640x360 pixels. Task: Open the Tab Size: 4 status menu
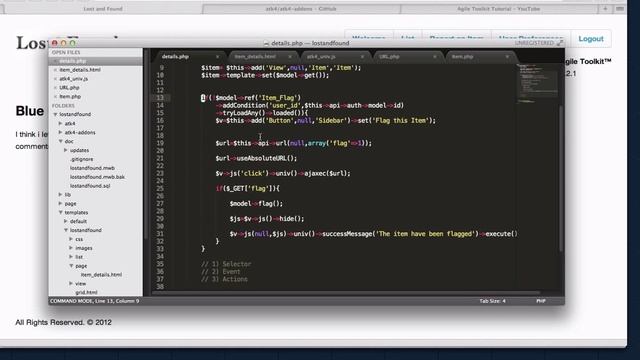(492, 301)
